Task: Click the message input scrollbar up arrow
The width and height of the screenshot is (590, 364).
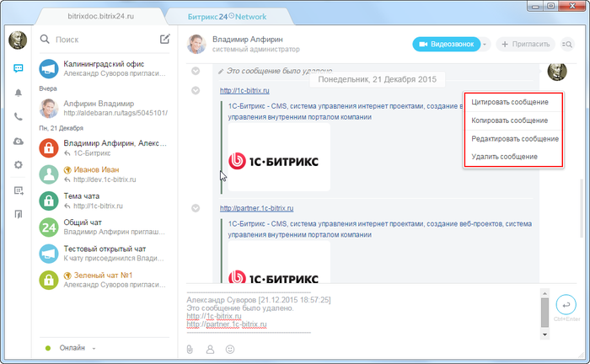Action: 544,292
